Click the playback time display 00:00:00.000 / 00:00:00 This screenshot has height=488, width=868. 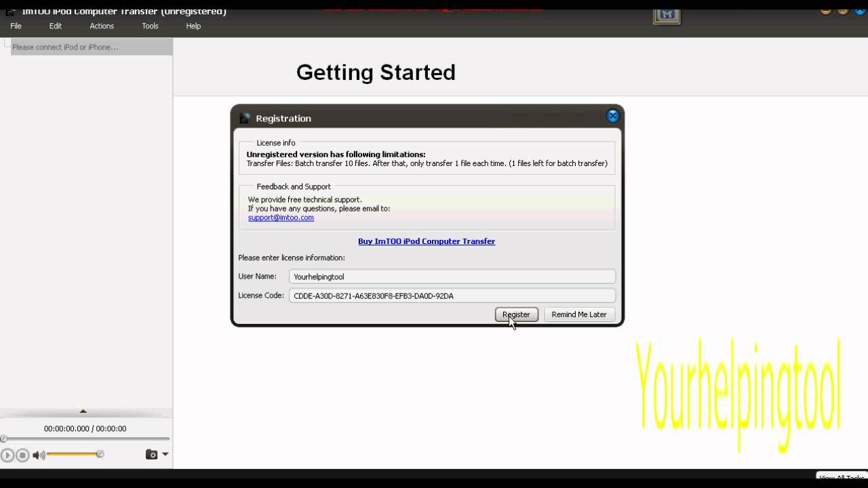(x=85, y=428)
